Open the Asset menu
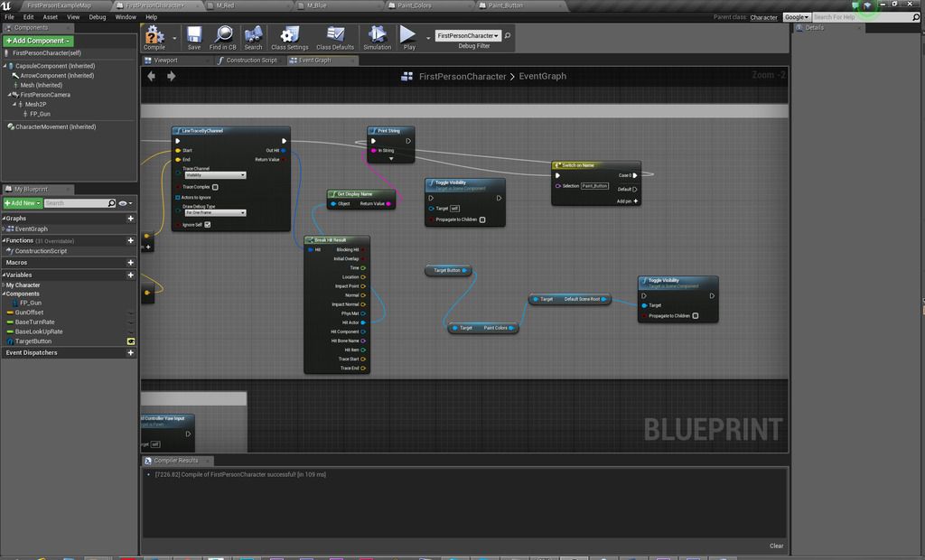 (x=51, y=17)
